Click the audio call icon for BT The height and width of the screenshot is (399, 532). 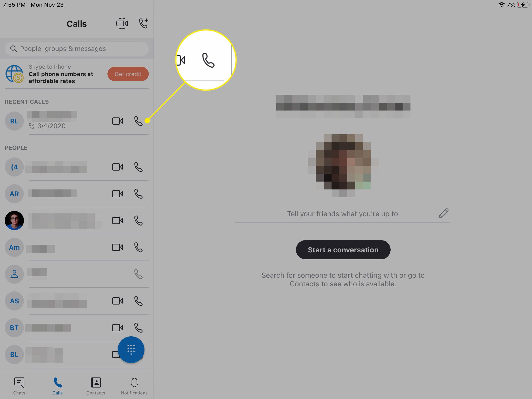[139, 328]
